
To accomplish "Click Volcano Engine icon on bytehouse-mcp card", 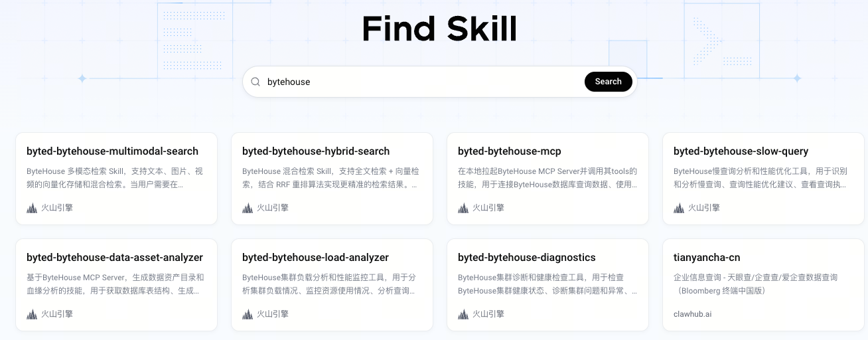I will tap(463, 208).
